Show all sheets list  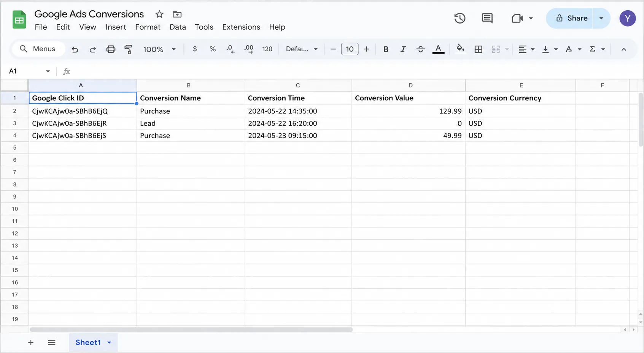52,342
